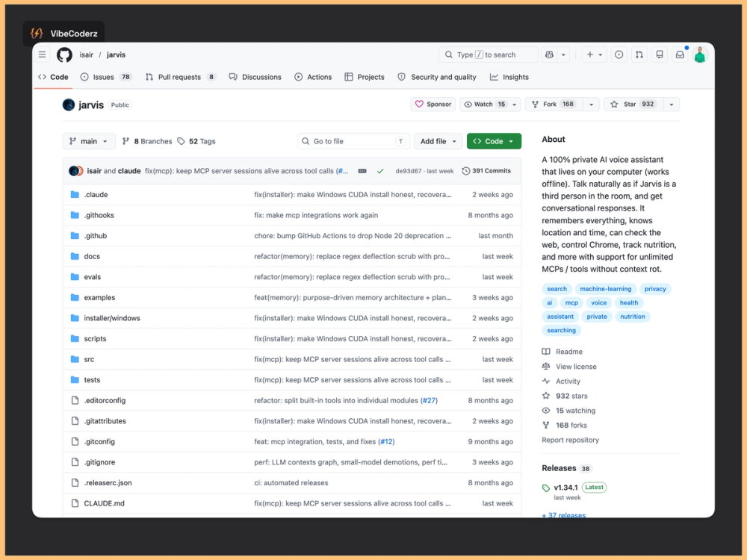
Task: Open the Fork dropdown arrow
Action: pos(591,105)
